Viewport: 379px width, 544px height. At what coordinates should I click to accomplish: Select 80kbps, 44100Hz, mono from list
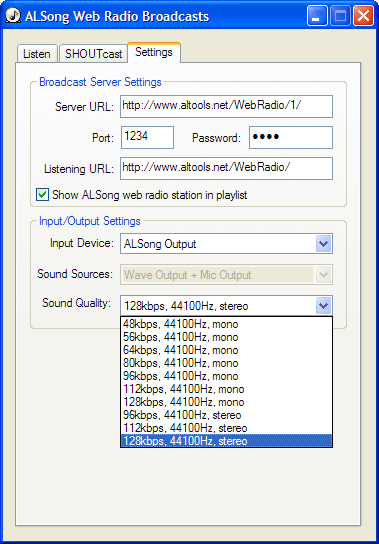tap(226, 363)
